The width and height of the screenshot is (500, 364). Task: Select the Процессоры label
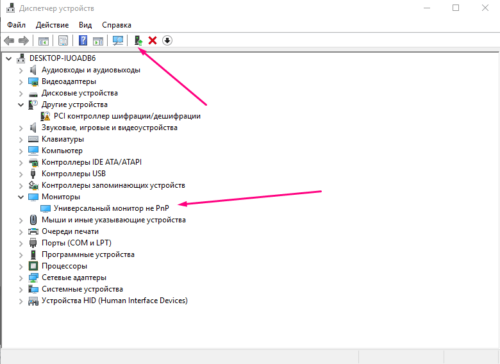(64, 266)
